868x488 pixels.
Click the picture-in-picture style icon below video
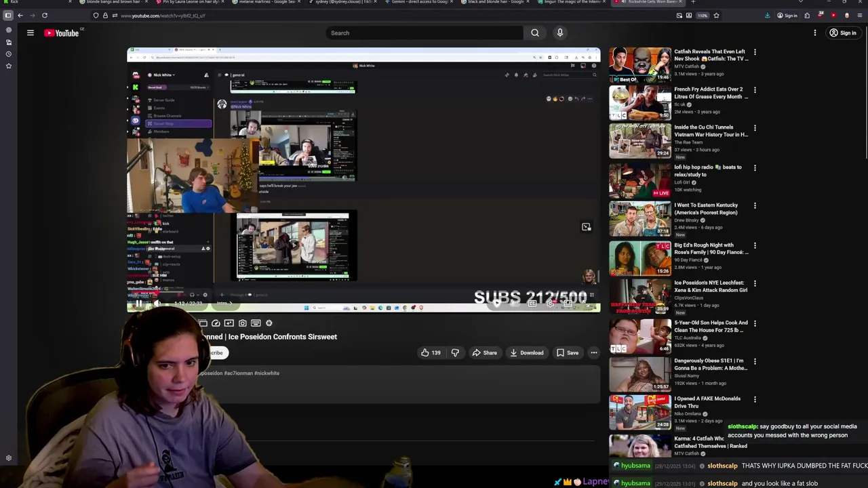229,323
